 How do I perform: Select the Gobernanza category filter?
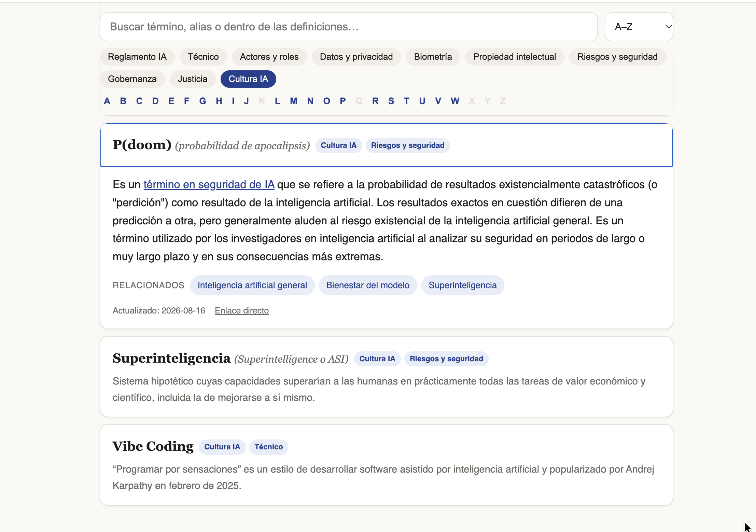point(132,79)
